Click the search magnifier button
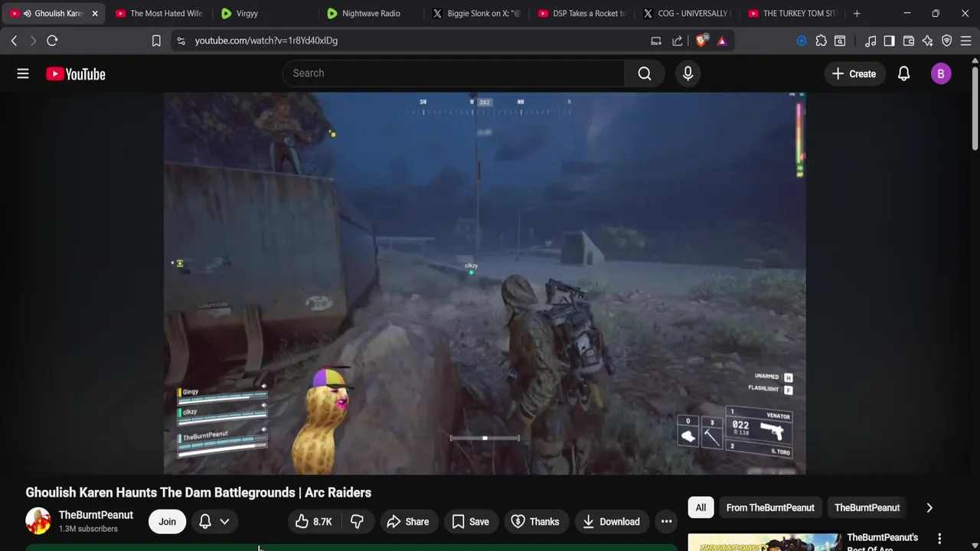Image resolution: width=980 pixels, height=551 pixels. coord(645,73)
